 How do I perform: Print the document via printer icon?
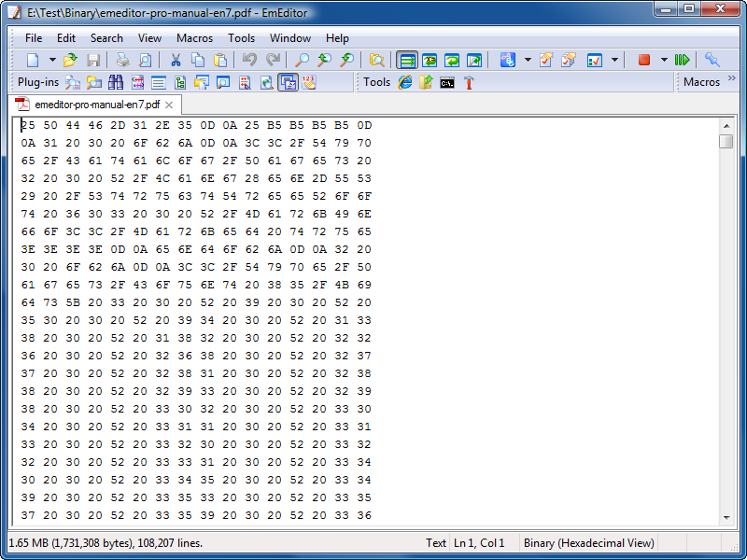[122, 60]
